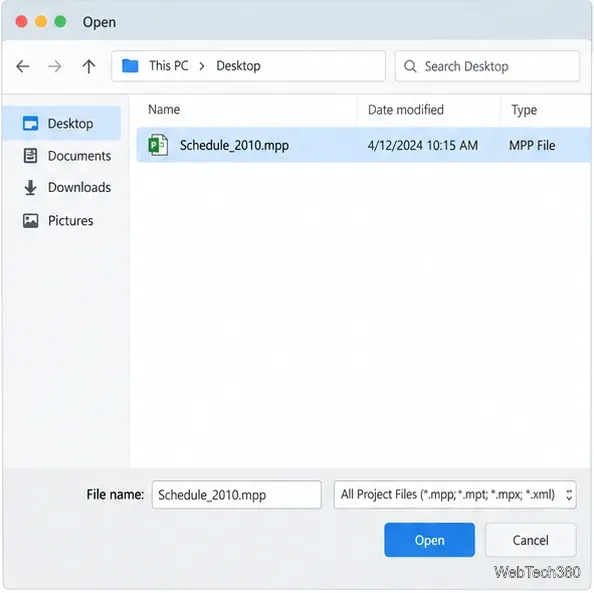Screen dimensions: 594x593
Task: Click the File name input field
Action: (x=237, y=494)
